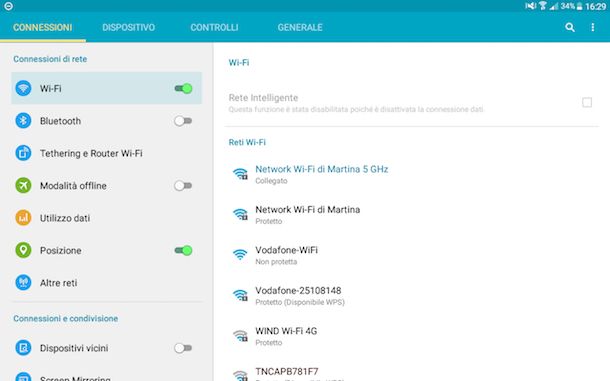Screen dimensions: 610x381
Task: Tap the Tethering e Router Wi-Fi icon
Action: 23,153
